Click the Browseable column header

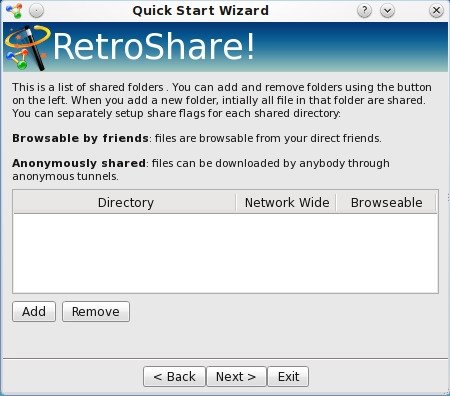386,202
